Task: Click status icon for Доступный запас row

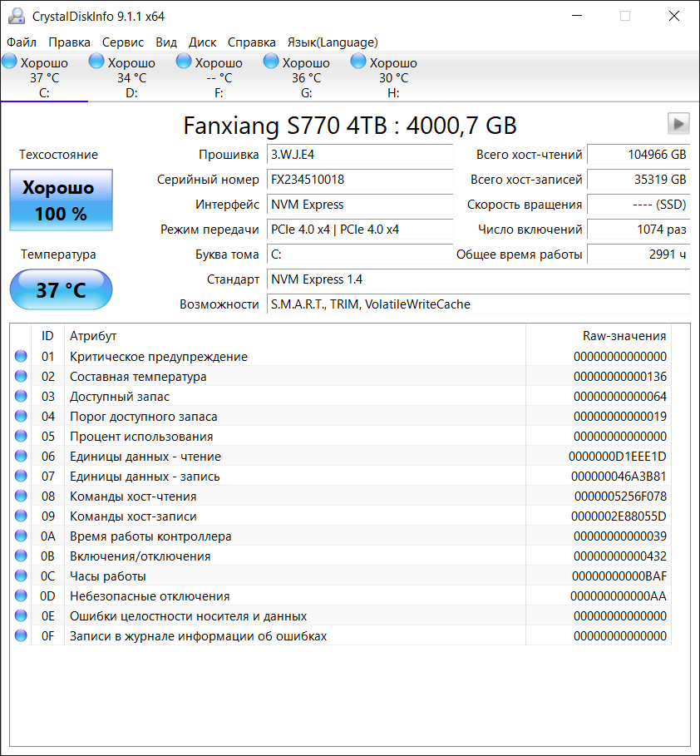Action: [x=21, y=397]
